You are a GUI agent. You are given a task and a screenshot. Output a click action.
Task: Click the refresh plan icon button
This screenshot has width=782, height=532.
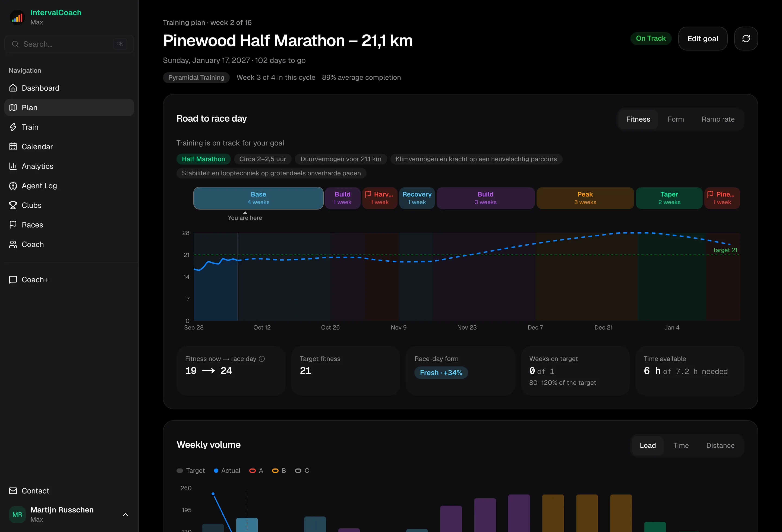click(746, 39)
